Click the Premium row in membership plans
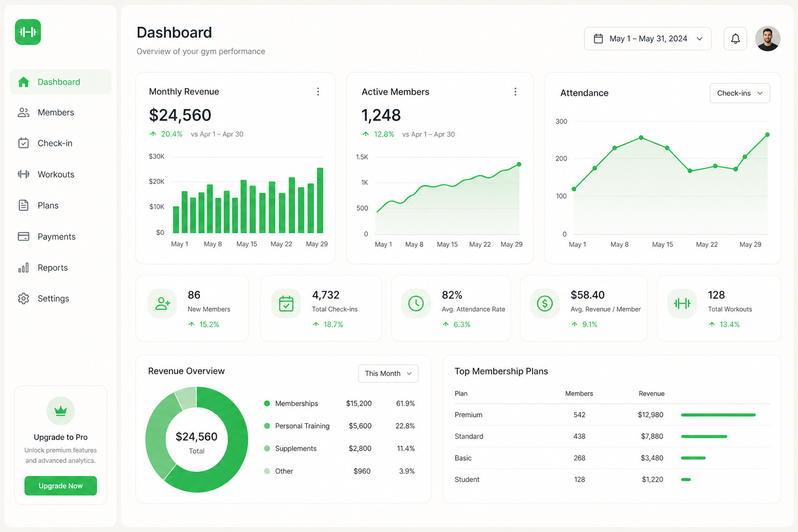The width and height of the screenshot is (798, 532). coord(612,415)
